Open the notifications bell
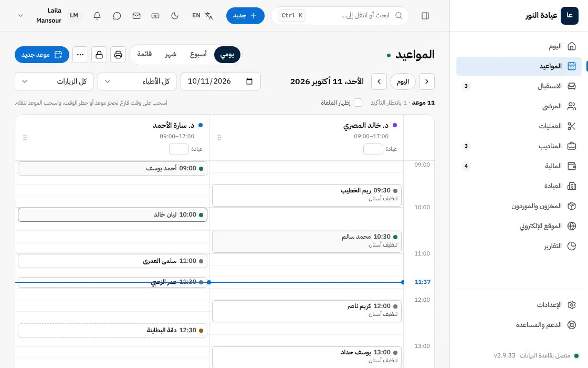Image resolution: width=588 pixels, height=368 pixels. 97,16
